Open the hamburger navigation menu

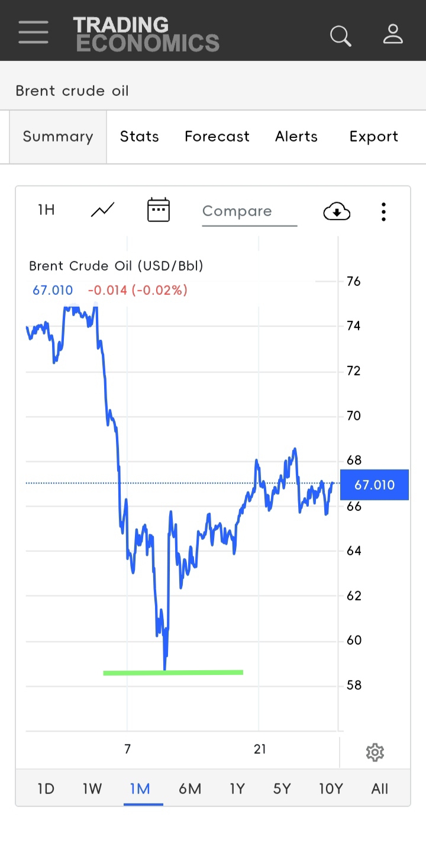coord(33,32)
